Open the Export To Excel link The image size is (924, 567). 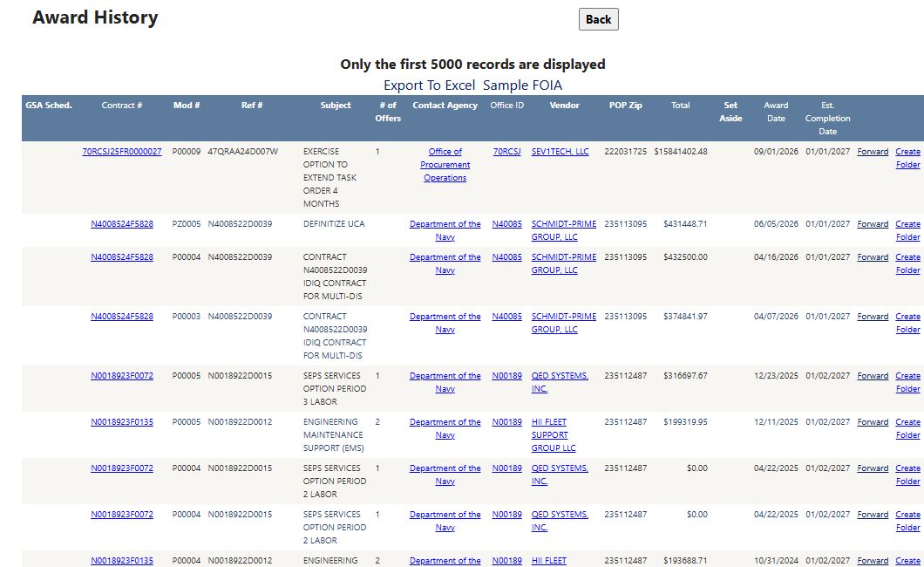point(429,85)
